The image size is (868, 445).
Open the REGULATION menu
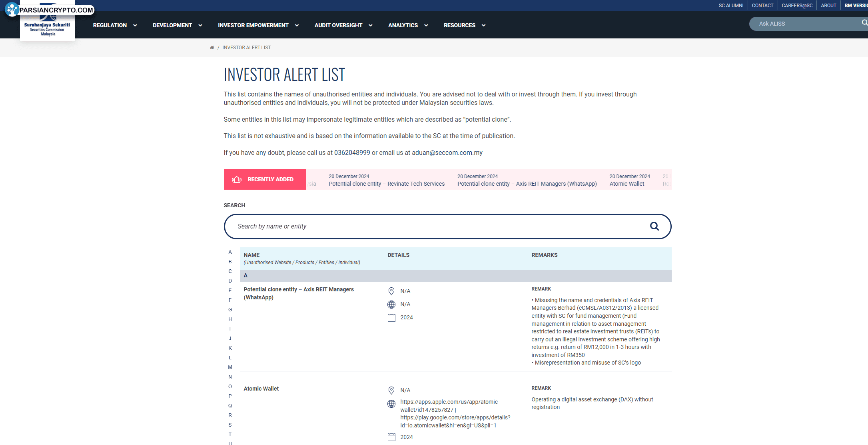click(110, 25)
